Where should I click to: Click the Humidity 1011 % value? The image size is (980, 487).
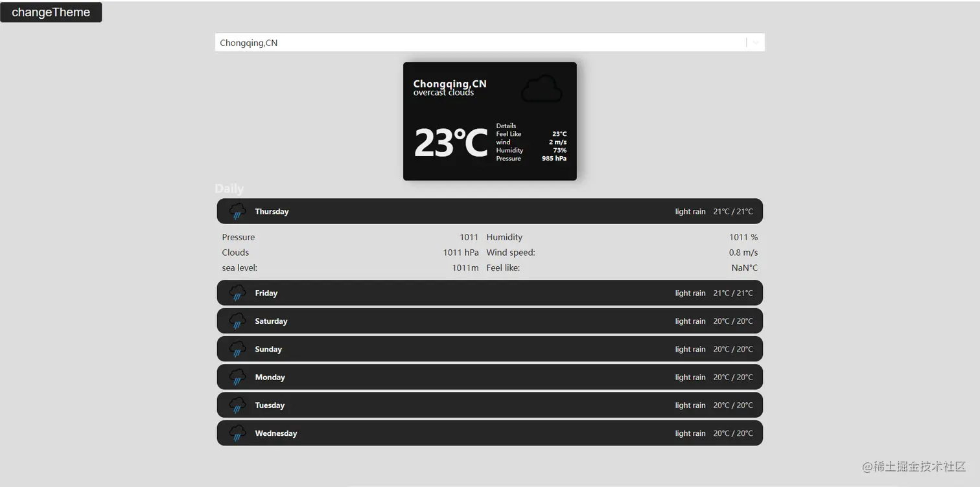743,238
